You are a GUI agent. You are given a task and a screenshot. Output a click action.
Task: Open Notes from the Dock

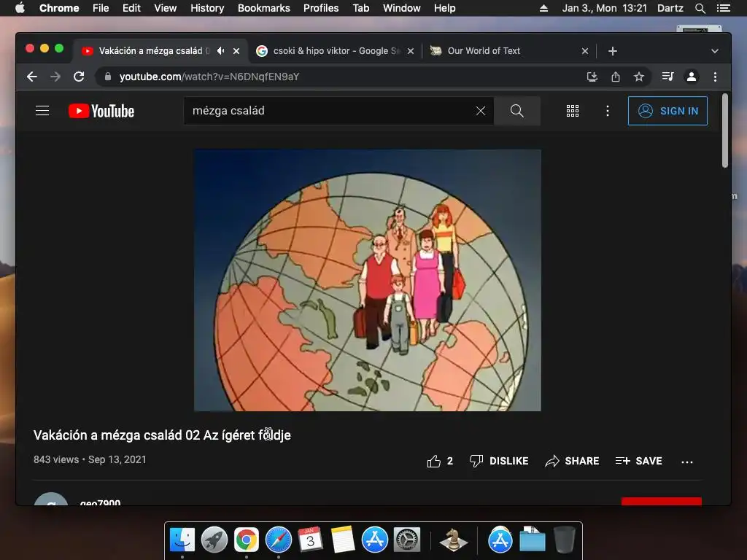[x=343, y=540]
